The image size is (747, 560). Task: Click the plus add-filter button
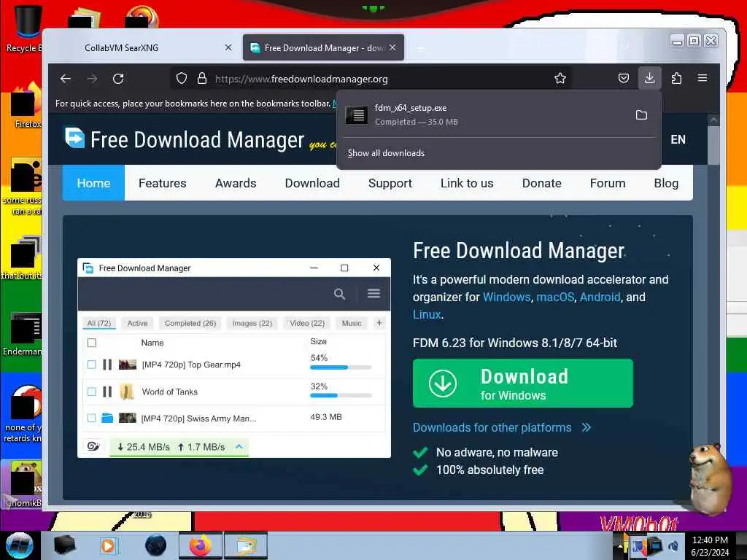[379, 323]
